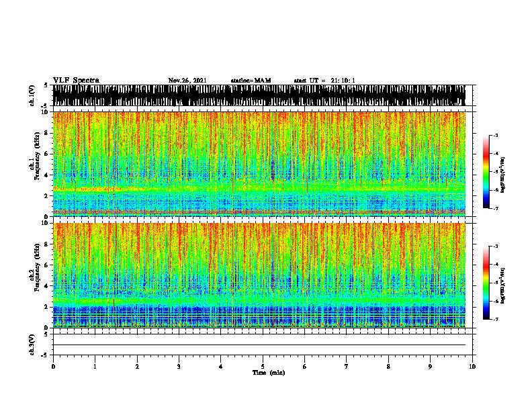The height and width of the screenshot is (411, 532).
Task: Click the "8" kHz tick of ch.1 frequency axis
Action: 46,133
